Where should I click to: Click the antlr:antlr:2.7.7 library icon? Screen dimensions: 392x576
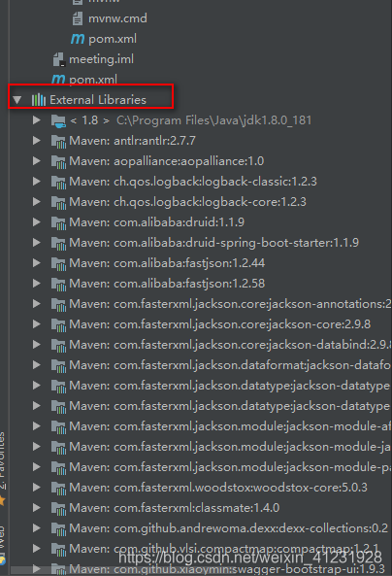(59, 142)
